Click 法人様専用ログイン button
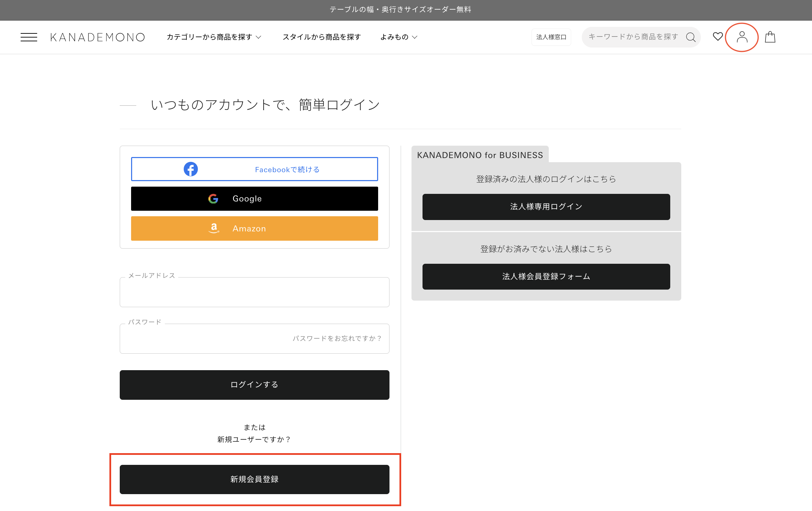 546,207
